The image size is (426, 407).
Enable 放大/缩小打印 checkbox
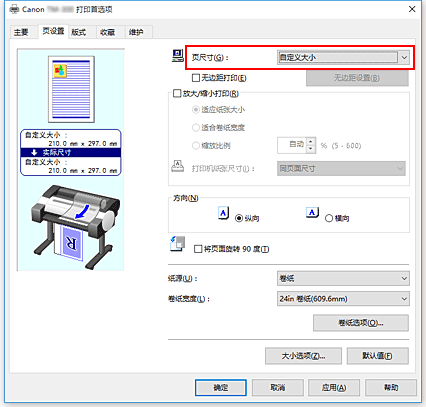coord(177,93)
